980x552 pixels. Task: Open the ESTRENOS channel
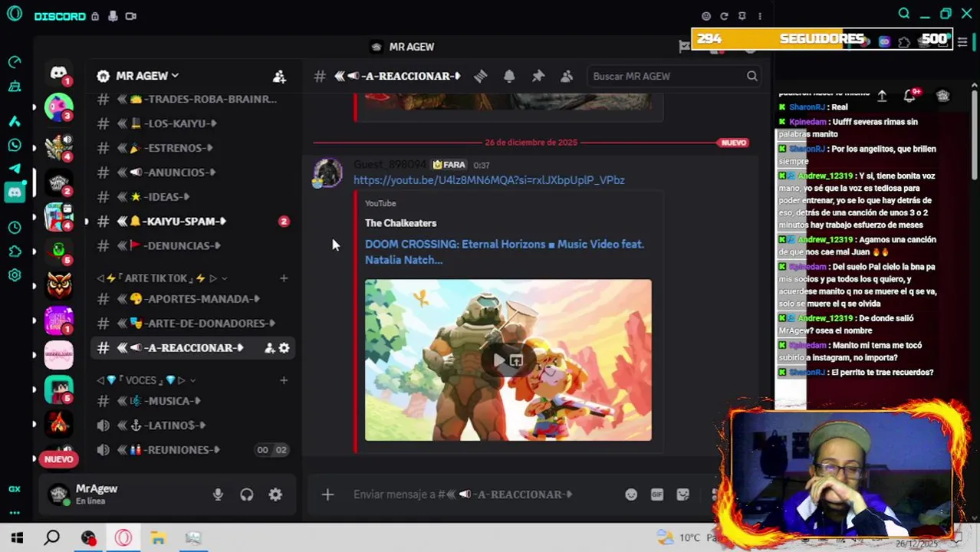point(192,148)
